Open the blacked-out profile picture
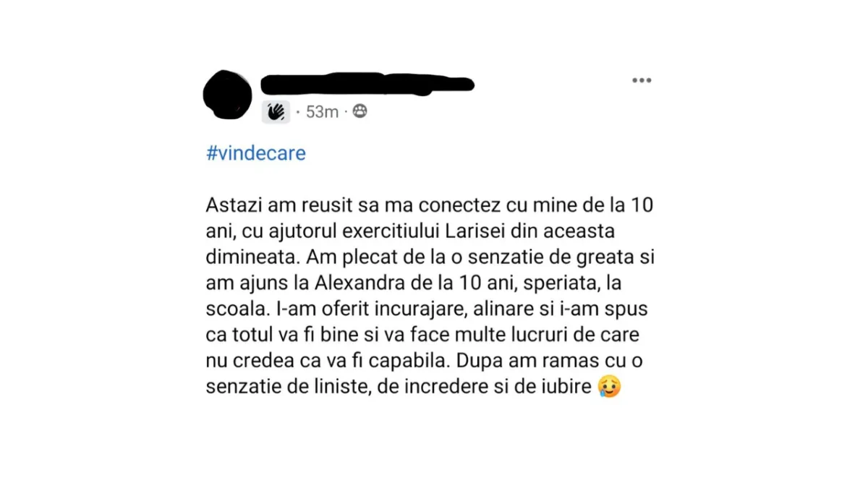 click(x=228, y=95)
